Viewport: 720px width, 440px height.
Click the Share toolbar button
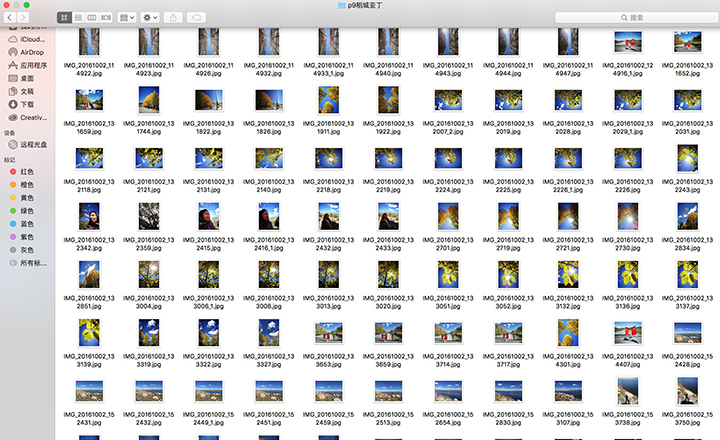173,17
